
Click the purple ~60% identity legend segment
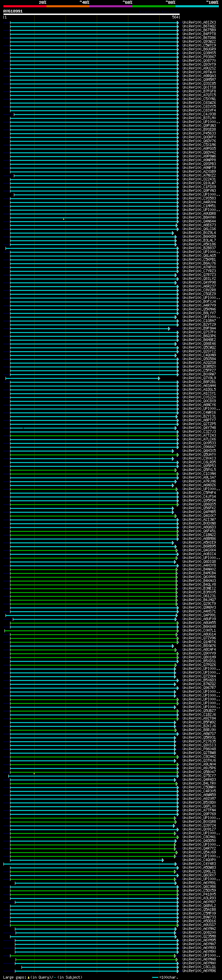[111, 6]
